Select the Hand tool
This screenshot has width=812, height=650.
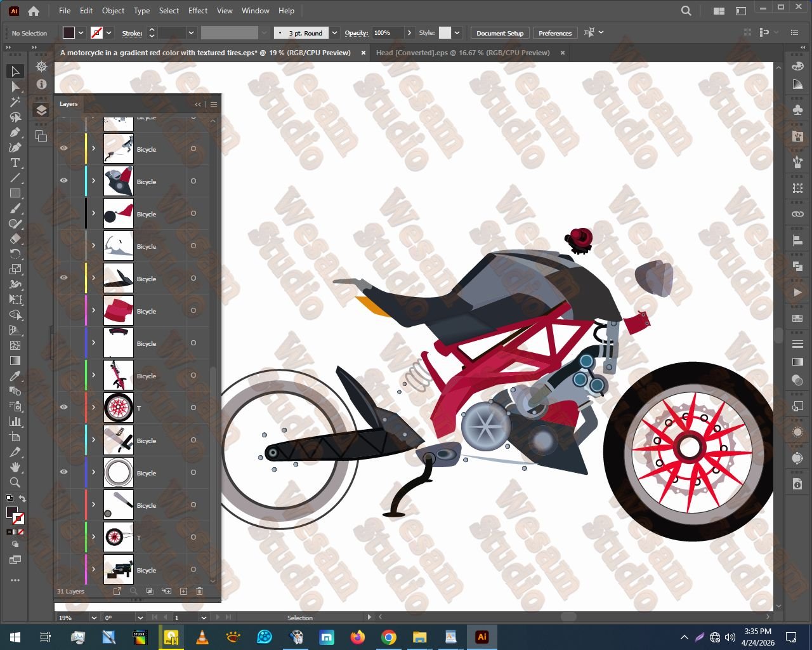(16, 467)
